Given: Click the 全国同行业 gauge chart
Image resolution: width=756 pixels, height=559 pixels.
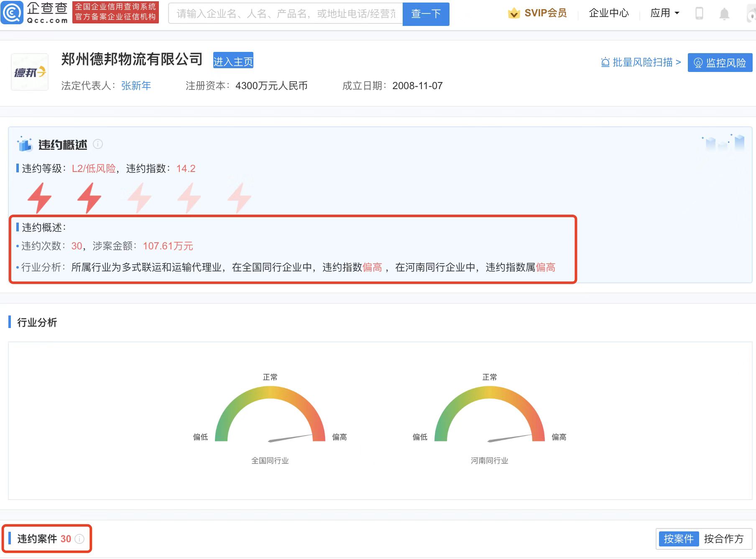Looking at the screenshot, I should coord(270,414).
